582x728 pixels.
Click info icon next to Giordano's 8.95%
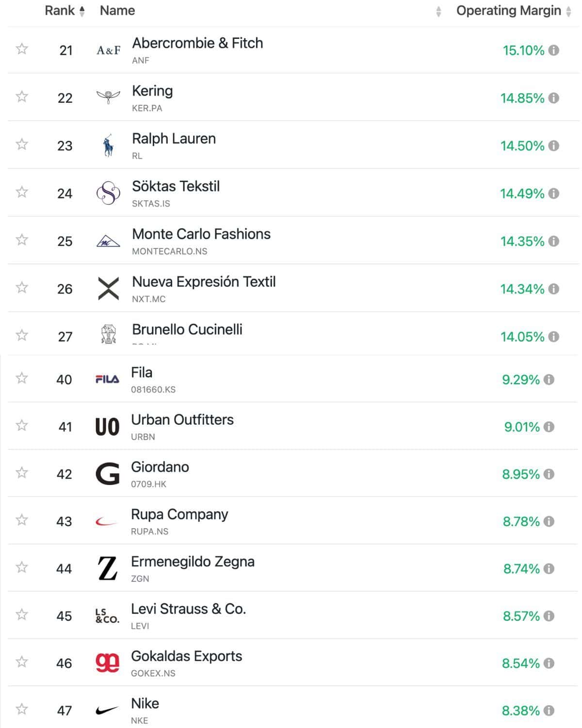[549, 474]
